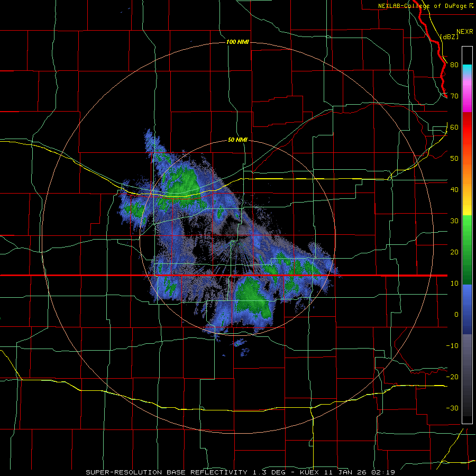Click the [dBZ] unit label
The height and width of the screenshot is (476, 476).
coord(449,36)
